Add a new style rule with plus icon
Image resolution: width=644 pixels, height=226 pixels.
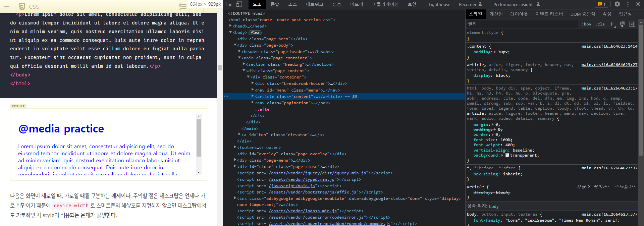pos(612,24)
